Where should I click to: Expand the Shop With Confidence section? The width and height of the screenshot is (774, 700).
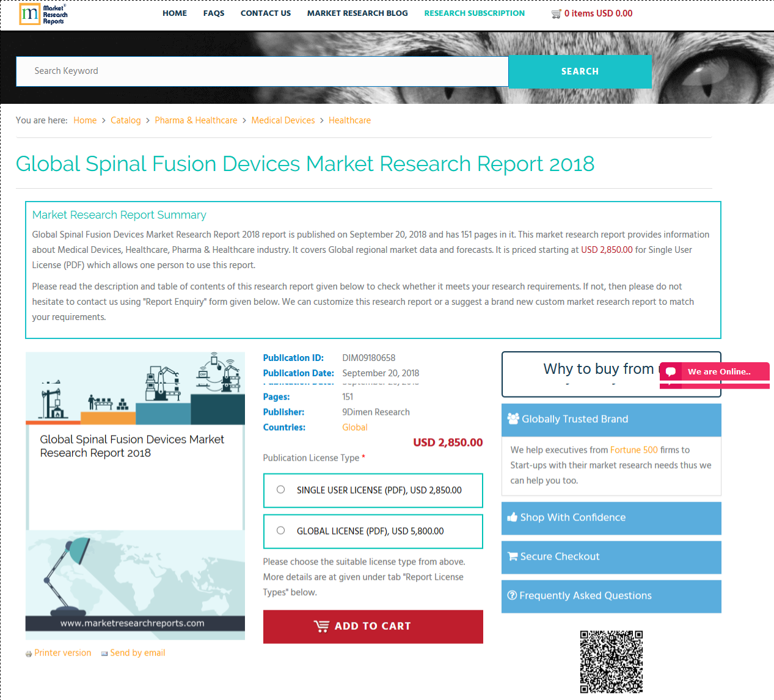coord(611,518)
